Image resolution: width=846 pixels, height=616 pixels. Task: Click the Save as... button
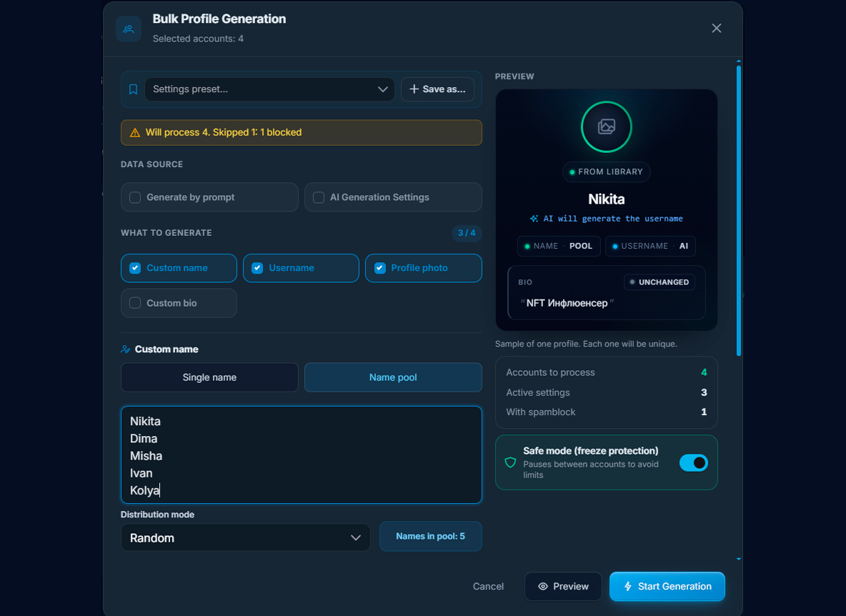pos(437,89)
